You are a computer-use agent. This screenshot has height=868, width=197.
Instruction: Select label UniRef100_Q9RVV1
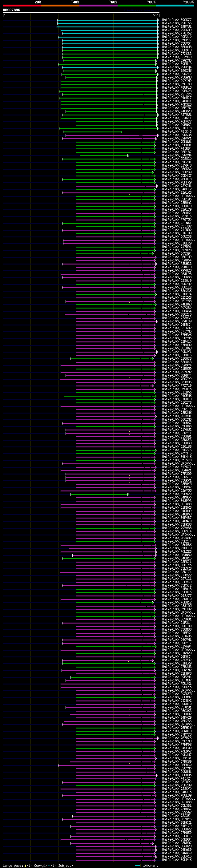pos(177,139)
